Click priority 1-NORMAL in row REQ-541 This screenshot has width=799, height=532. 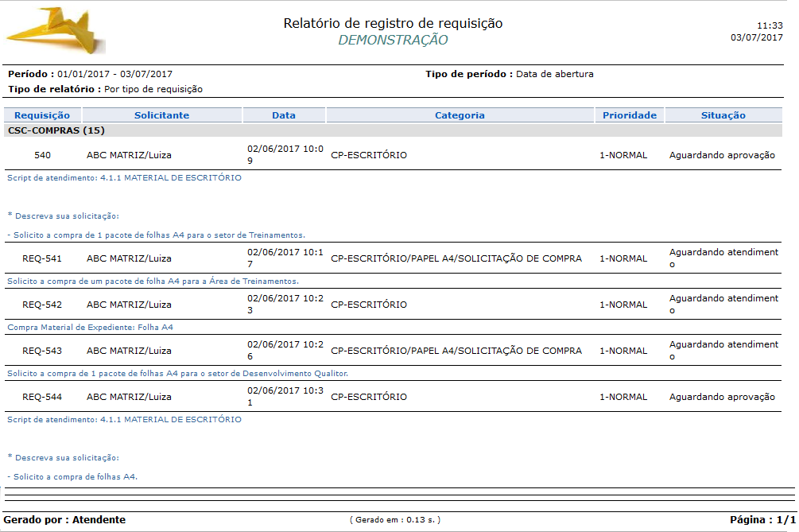pos(623,258)
